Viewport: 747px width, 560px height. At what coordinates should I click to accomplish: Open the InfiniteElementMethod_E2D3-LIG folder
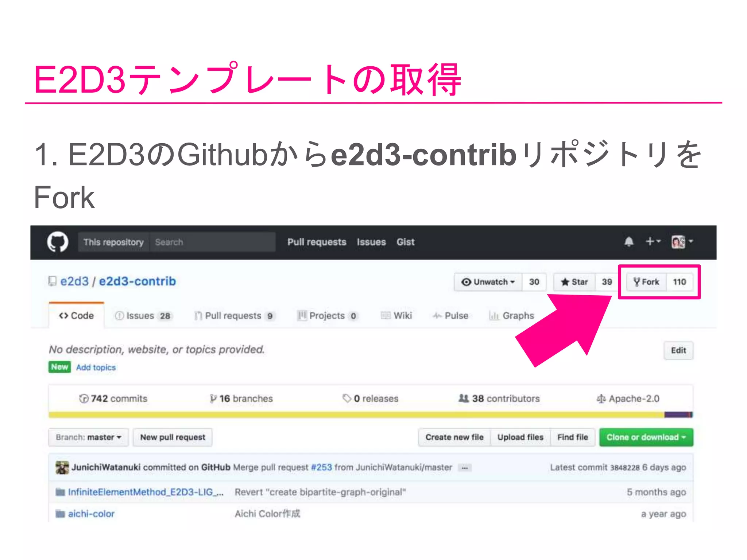(146, 492)
